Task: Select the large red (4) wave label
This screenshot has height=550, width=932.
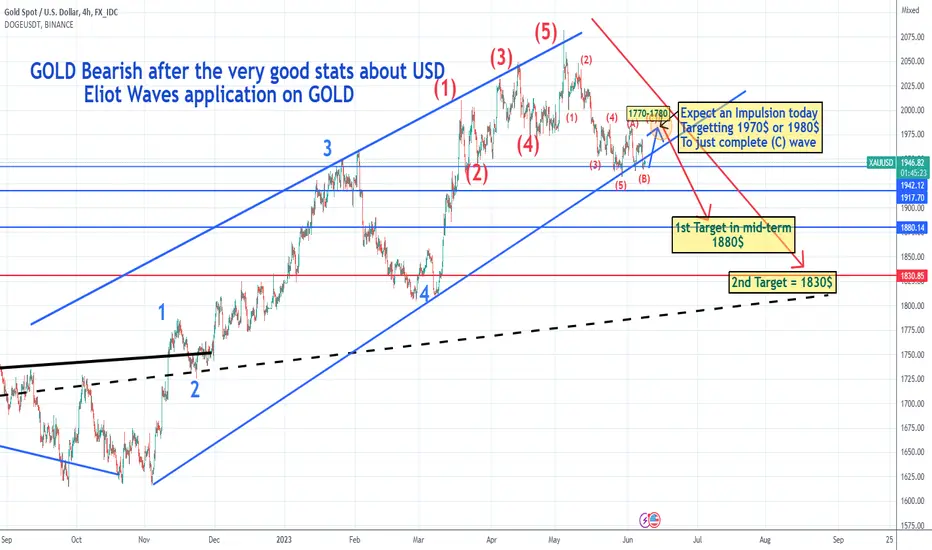Action: point(528,144)
